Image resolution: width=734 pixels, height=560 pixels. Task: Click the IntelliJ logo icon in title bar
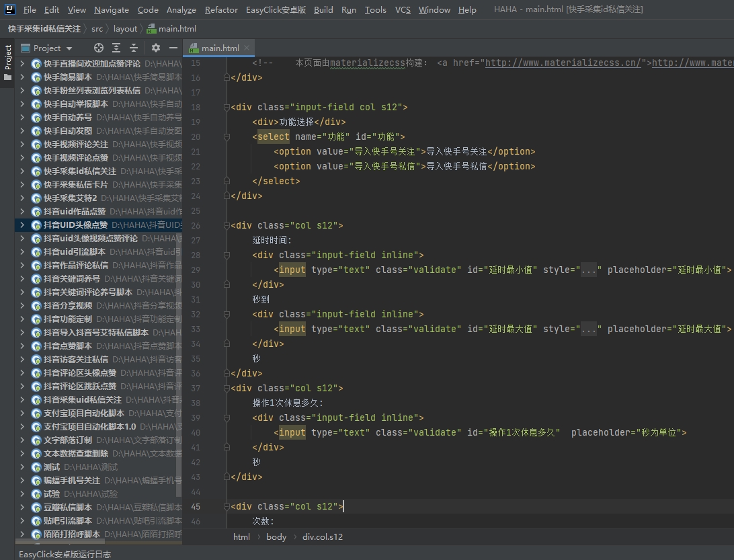click(x=10, y=9)
